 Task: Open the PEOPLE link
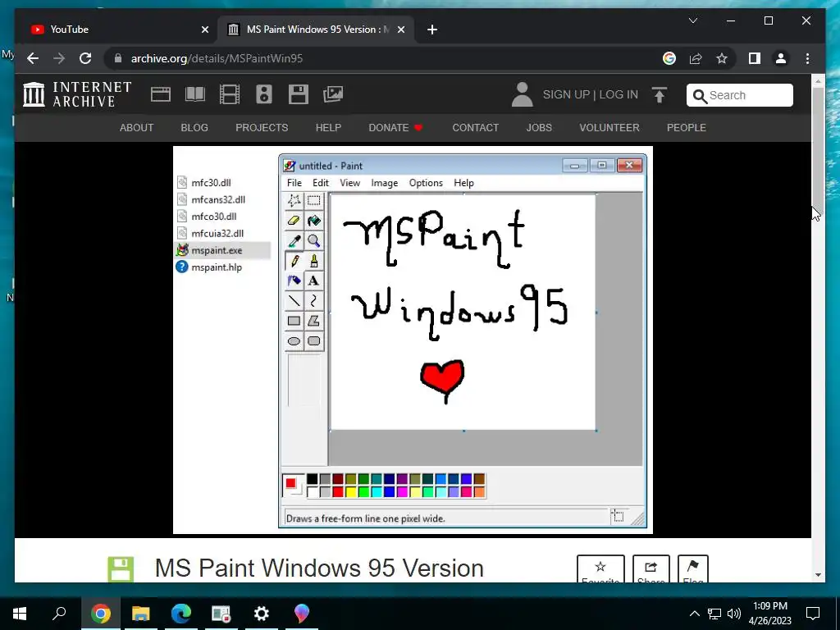687,128
